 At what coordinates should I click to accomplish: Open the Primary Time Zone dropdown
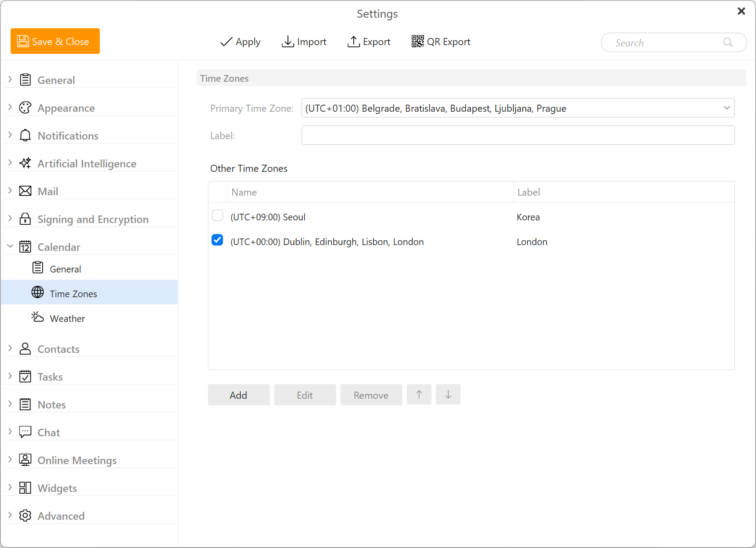tap(518, 108)
